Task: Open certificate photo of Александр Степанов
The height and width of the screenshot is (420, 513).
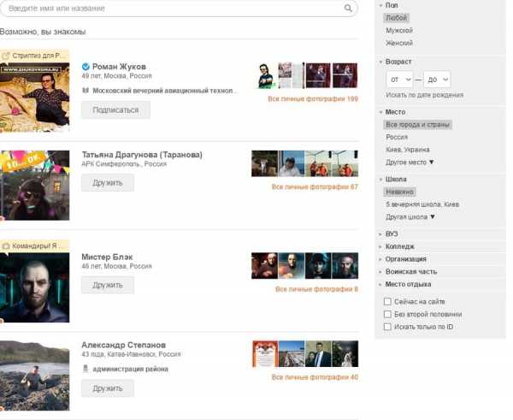Action: click(265, 354)
